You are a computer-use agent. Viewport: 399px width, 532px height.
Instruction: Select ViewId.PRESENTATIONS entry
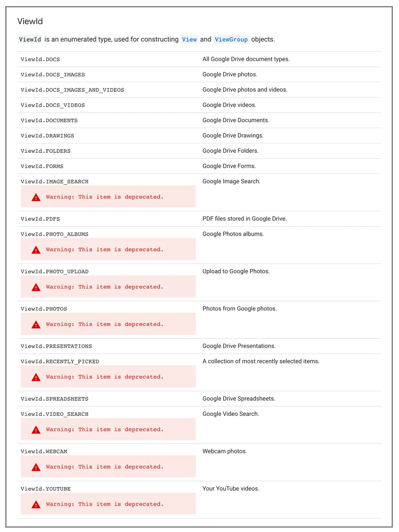(56, 346)
